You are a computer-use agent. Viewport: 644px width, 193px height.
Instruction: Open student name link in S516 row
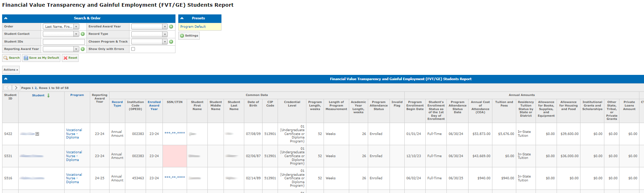[32, 178]
